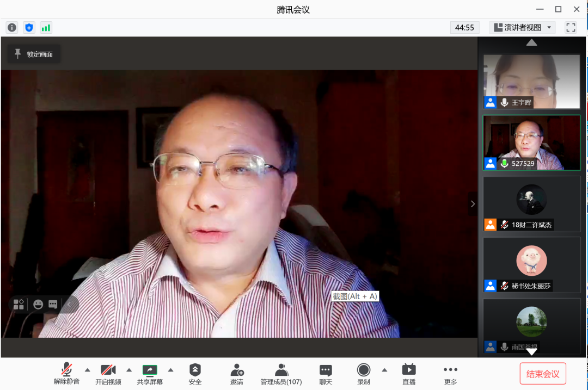Check the green network signal icon
This screenshot has width=588, height=390.
46,27
